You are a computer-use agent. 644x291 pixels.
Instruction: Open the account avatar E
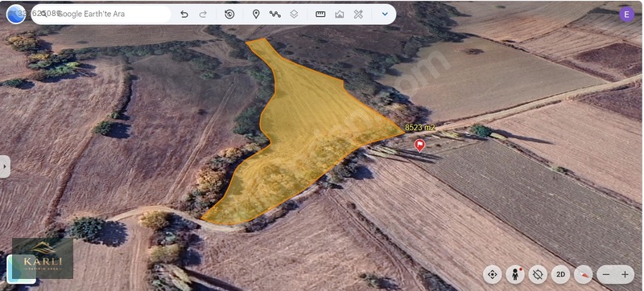(x=627, y=14)
